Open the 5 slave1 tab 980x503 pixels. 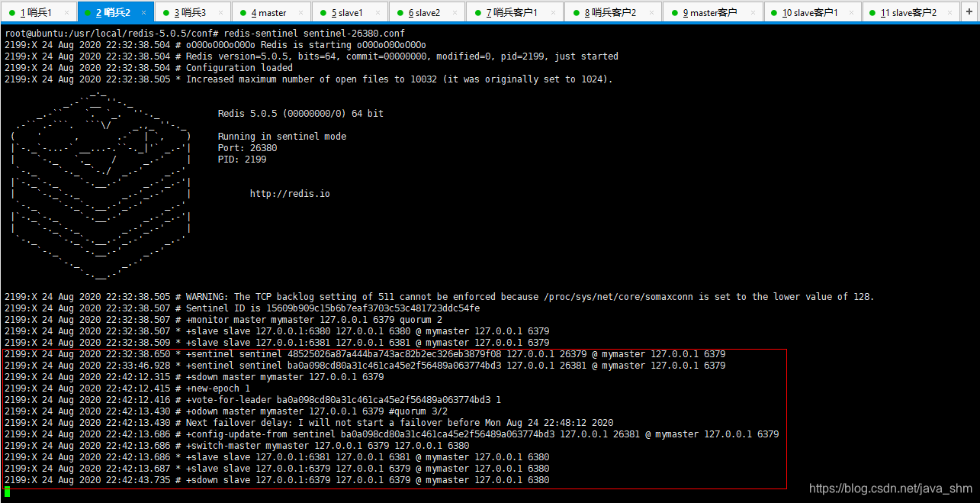pyautogui.click(x=349, y=12)
